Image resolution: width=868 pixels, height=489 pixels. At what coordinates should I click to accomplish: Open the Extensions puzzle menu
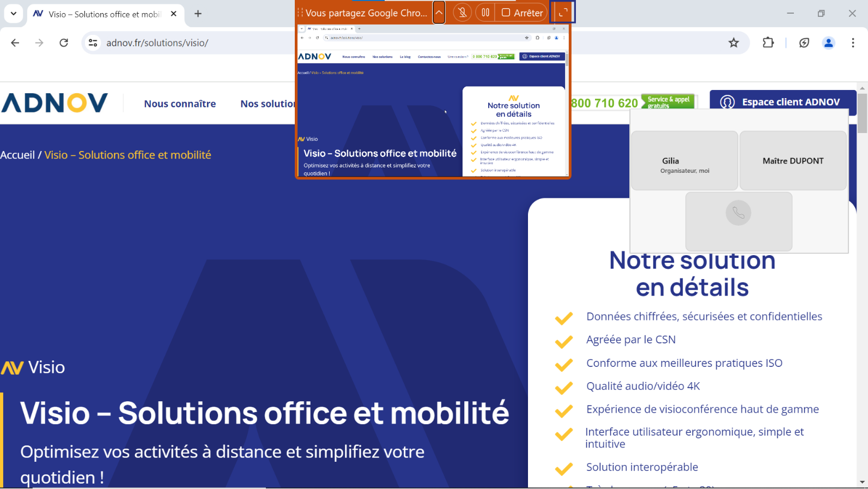[768, 43]
